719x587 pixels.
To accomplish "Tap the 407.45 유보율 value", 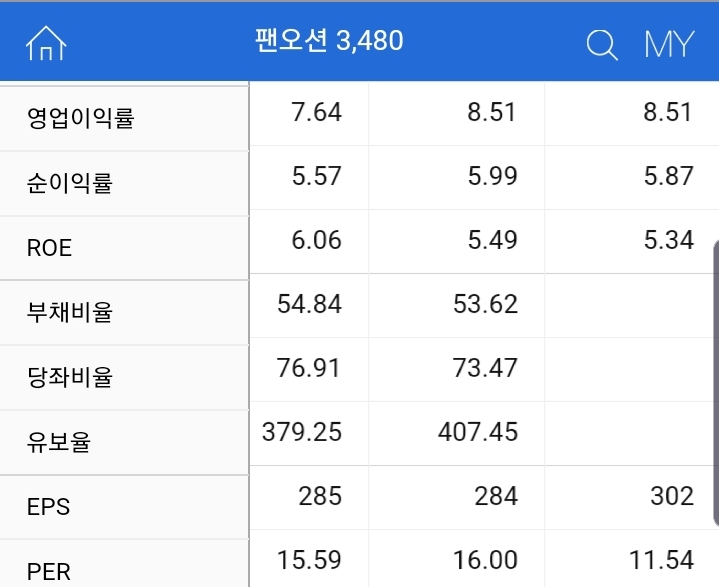I will click(x=478, y=432).
